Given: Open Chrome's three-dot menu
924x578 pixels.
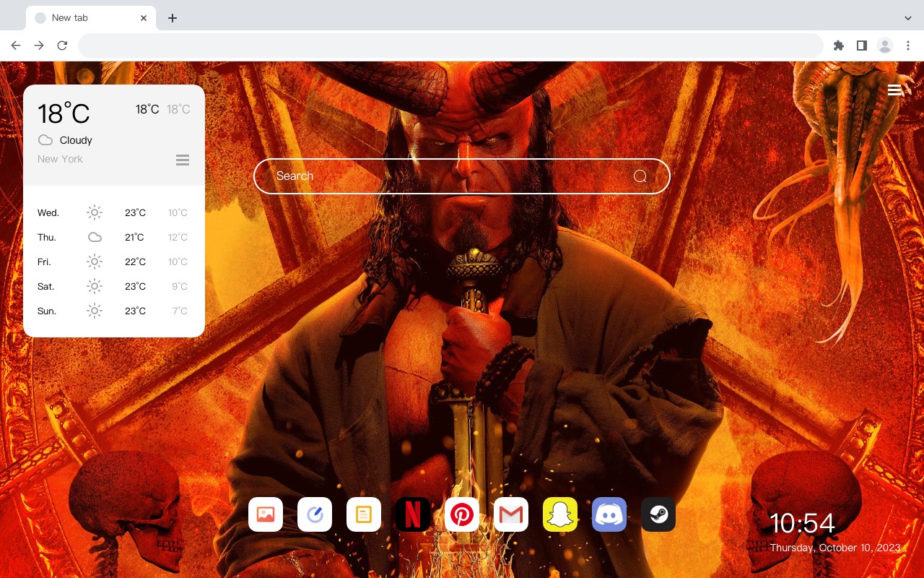Looking at the screenshot, I should coord(907,46).
